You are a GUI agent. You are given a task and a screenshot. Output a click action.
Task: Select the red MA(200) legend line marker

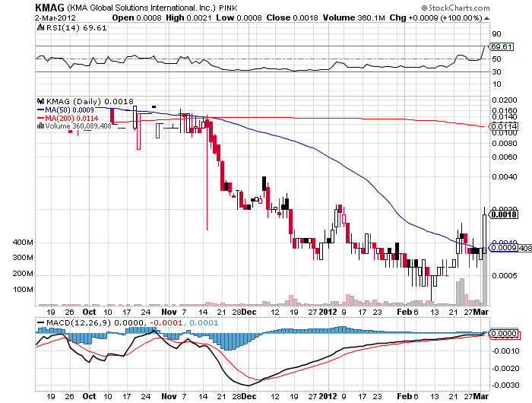click(x=40, y=118)
